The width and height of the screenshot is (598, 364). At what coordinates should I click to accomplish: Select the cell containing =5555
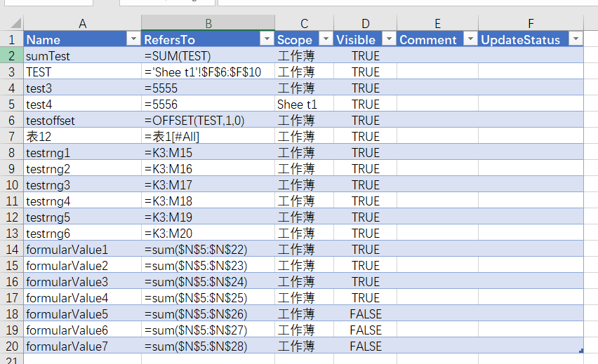click(x=208, y=88)
